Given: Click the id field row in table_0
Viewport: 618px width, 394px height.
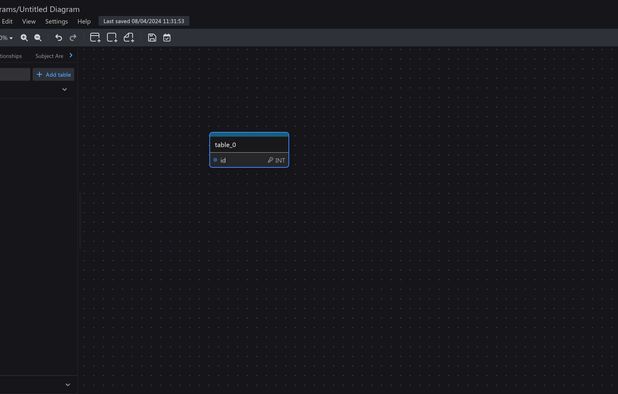Looking at the screenshot, I should click(x=249, y=160).
